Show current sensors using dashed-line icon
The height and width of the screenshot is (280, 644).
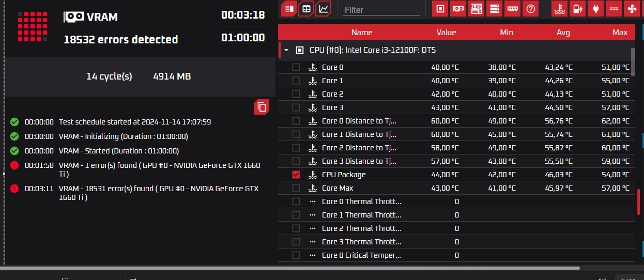(614, 9)
